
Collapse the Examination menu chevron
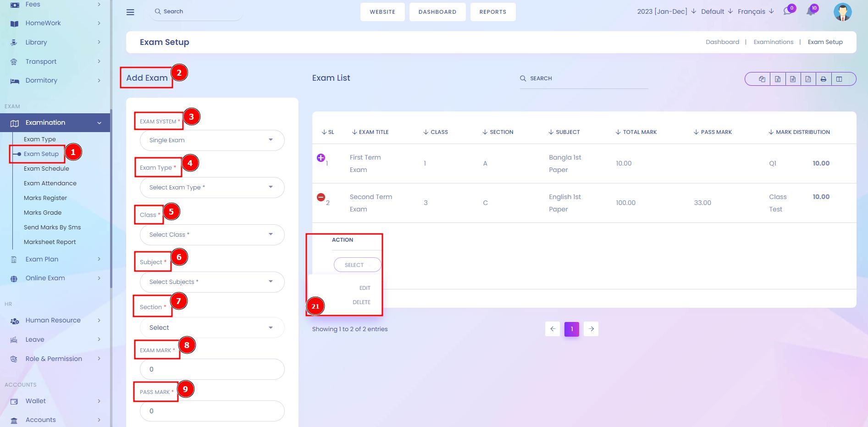(99, 123)
